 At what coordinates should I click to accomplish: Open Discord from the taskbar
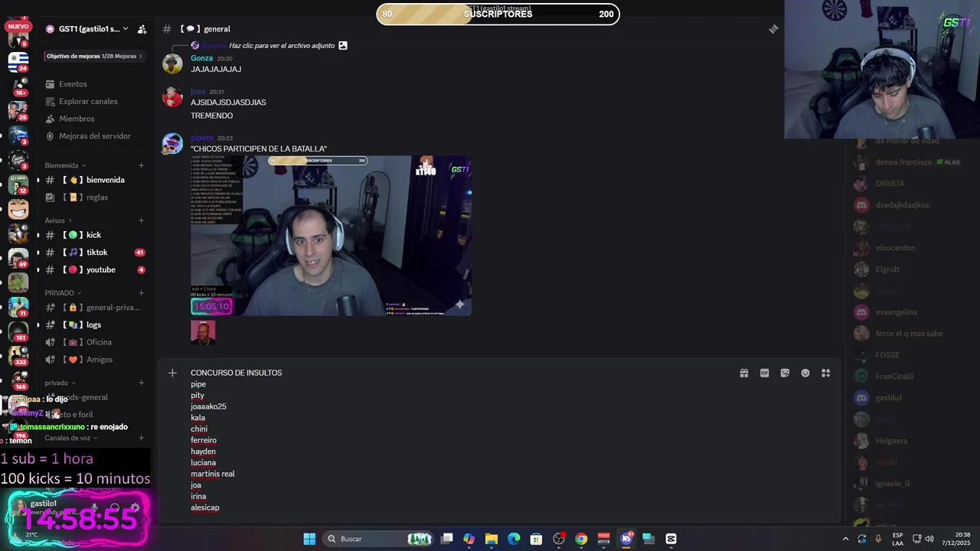pyautogui.click(x=626, y=539)
